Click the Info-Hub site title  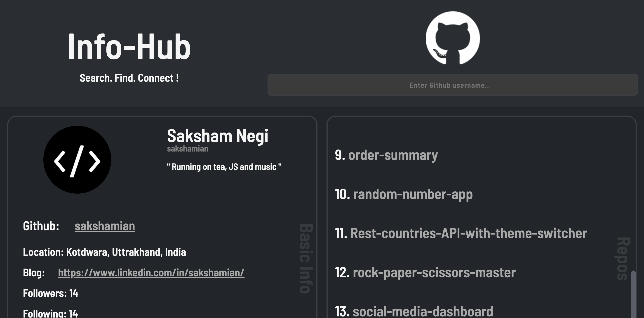point(129,47)
